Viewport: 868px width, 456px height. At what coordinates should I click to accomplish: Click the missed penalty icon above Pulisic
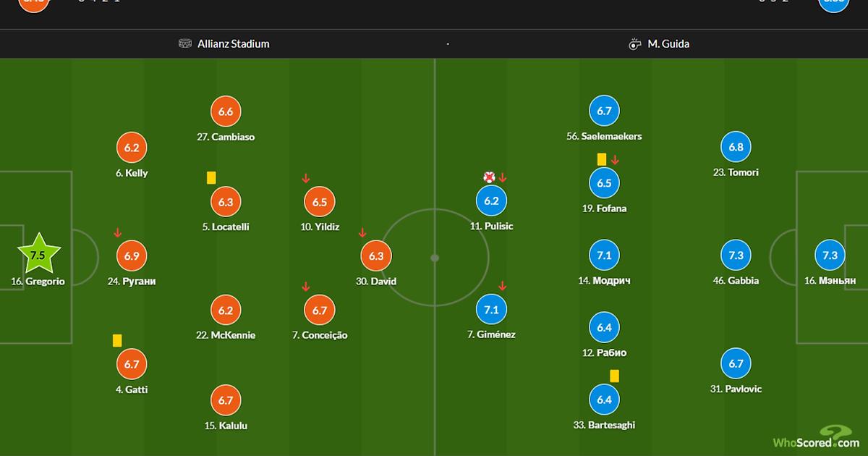(489, 177)
